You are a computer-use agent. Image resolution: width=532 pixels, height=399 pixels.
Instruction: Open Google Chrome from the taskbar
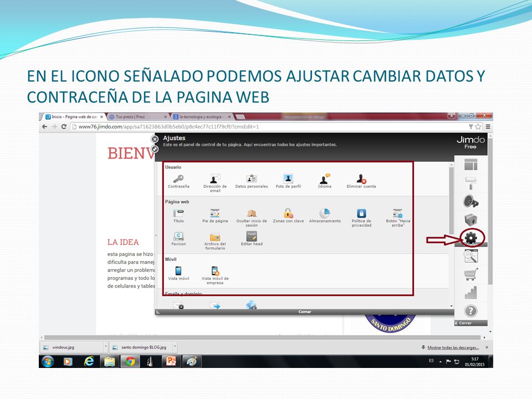coord(130,362)
